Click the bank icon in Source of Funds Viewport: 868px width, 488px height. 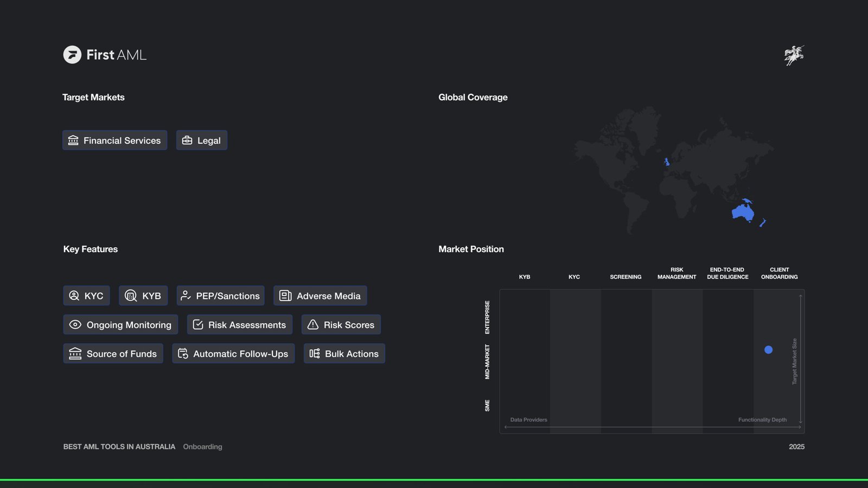point(75,354)
